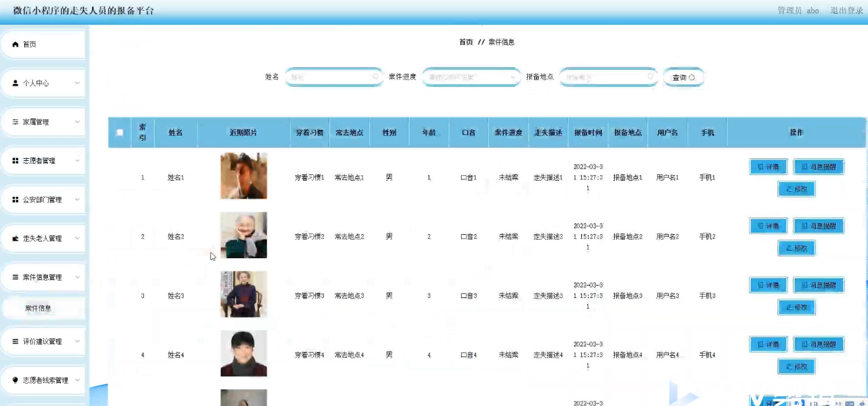Click the cell 走失描述4
Viewport: 868px width, 406px height.
548,355
